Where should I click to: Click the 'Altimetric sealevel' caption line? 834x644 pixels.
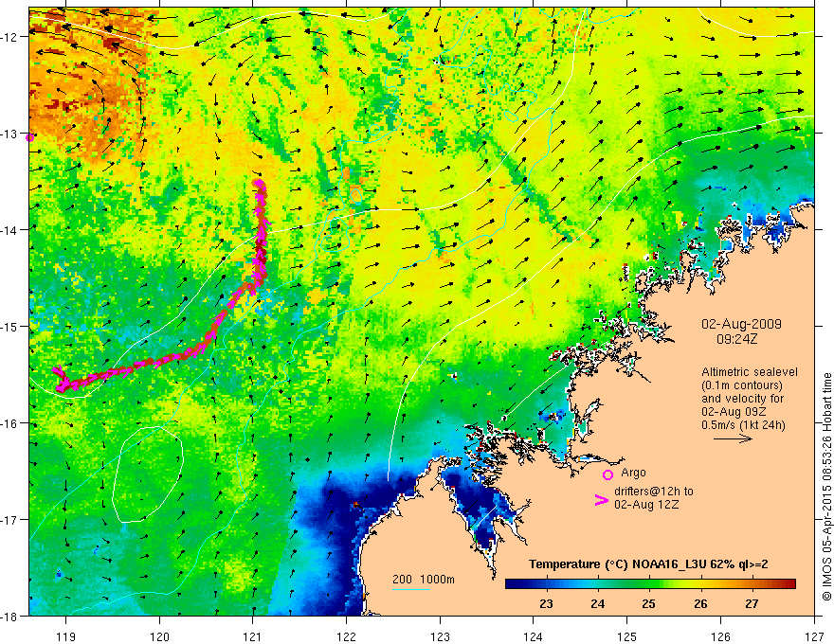click(x=750, y=372)
